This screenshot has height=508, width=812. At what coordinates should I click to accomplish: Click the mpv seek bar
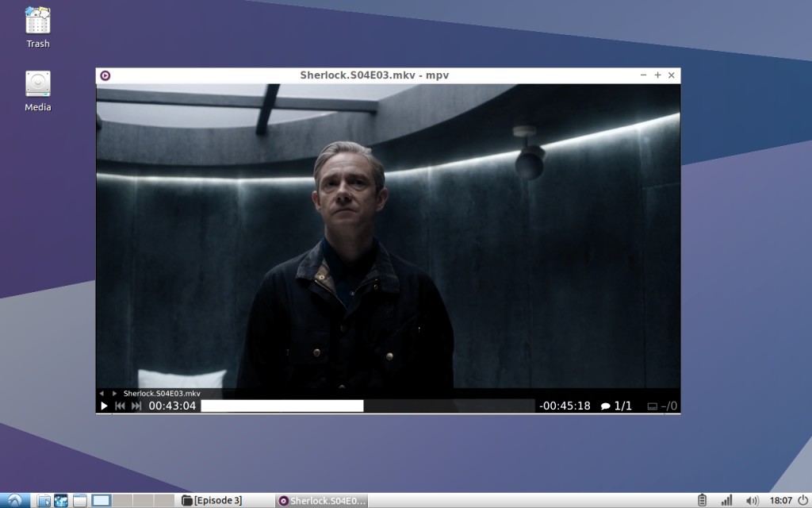tap(368, 406)
